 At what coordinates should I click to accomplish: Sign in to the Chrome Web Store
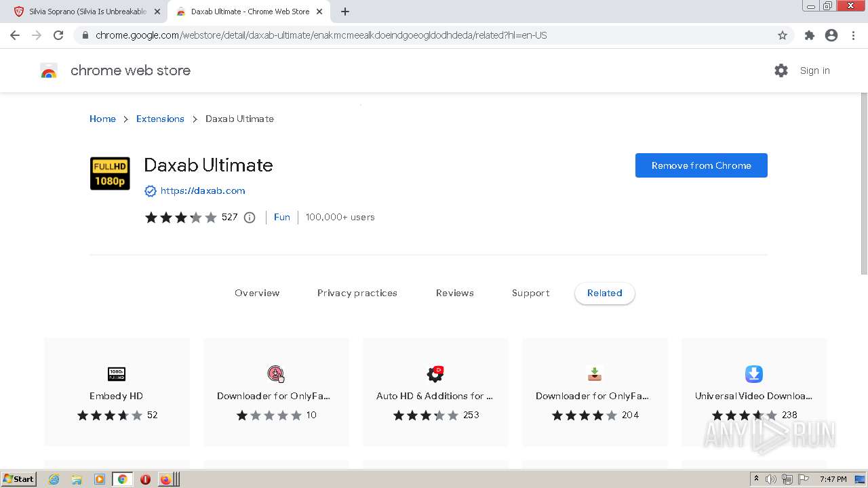coord(814,70)
